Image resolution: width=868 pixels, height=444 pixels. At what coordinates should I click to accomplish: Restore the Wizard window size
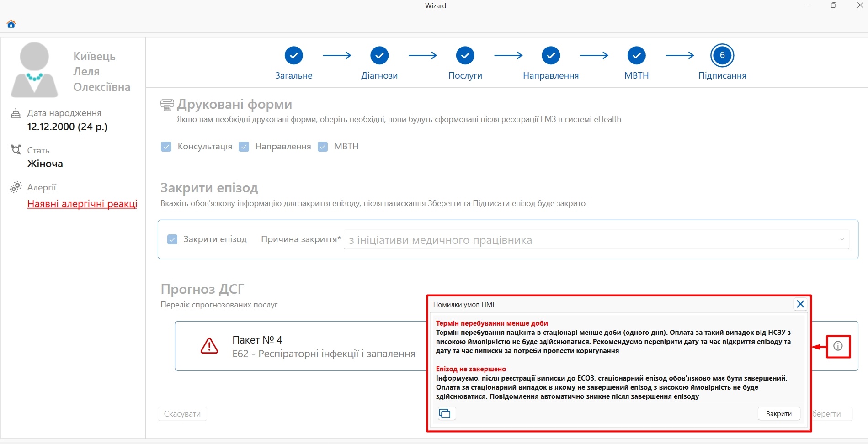click(834, 5)
